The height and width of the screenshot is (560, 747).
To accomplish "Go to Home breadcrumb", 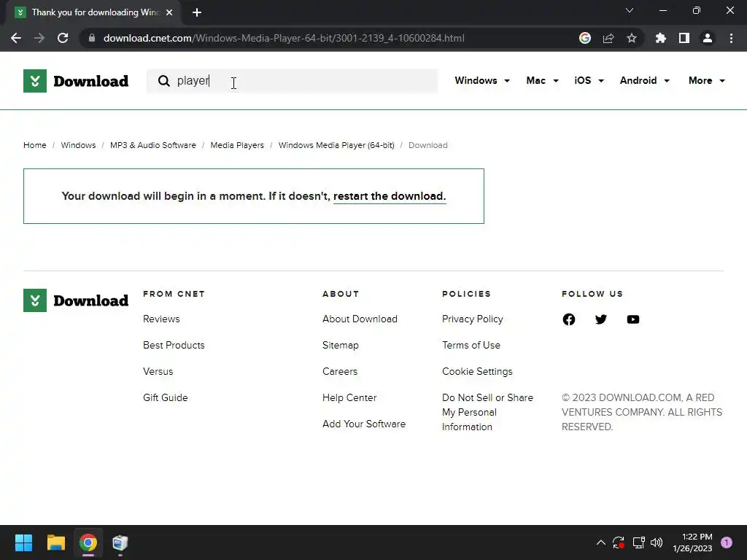I will point(35,145).
